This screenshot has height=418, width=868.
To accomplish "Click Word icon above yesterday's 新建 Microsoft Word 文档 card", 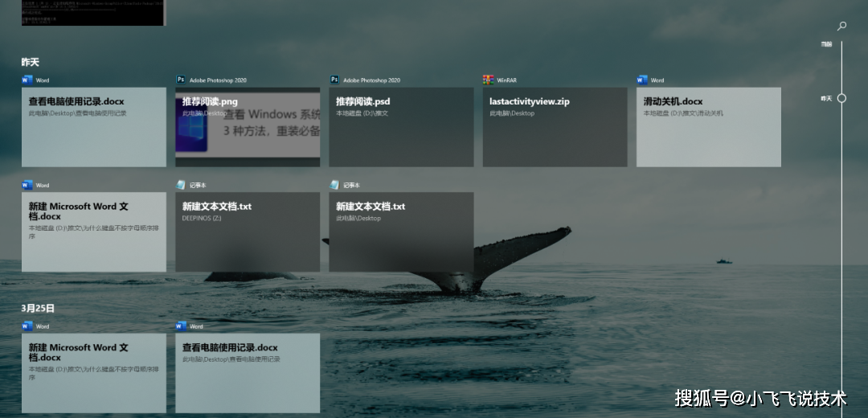I will click(x=27, y=185).
